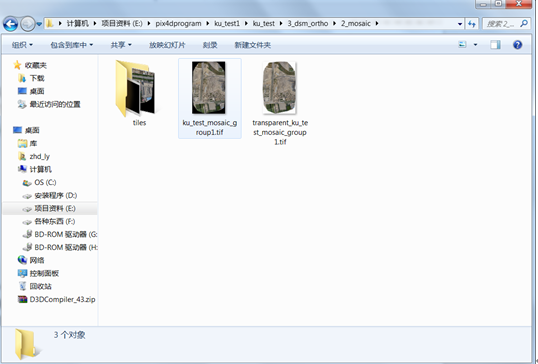Go back with the Back arrow button
Viewport: 538px width, 364px height.
point(10,24)
